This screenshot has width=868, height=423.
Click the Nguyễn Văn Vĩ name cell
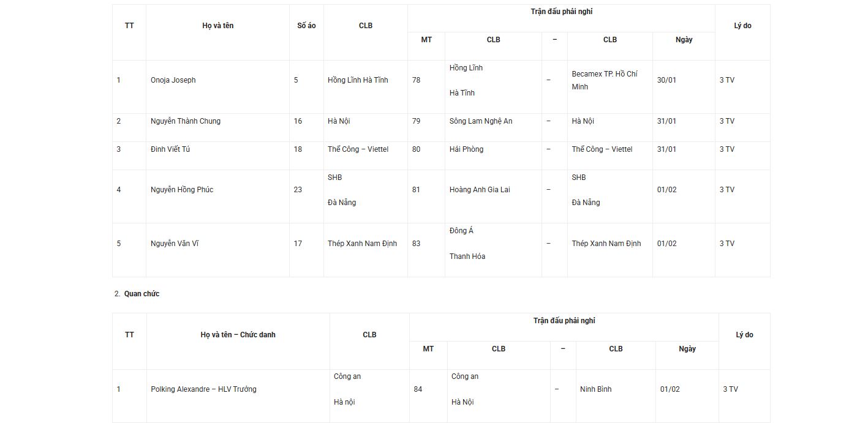tap(175, 244)
